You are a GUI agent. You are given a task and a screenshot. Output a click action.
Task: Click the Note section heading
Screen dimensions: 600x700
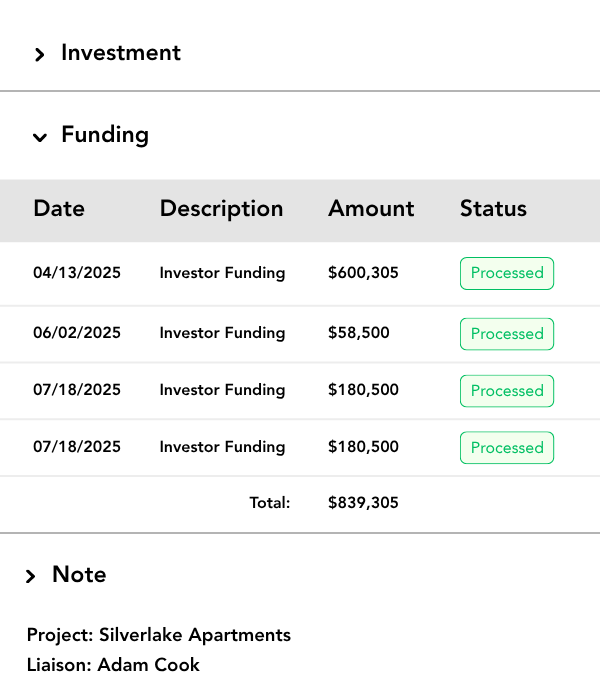[79, 575]
